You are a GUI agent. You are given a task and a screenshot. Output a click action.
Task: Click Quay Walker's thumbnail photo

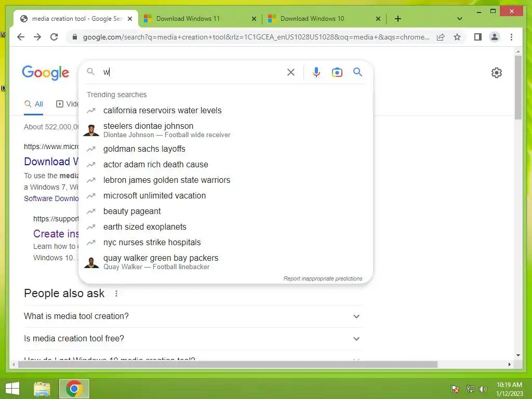tap(91, 262)
